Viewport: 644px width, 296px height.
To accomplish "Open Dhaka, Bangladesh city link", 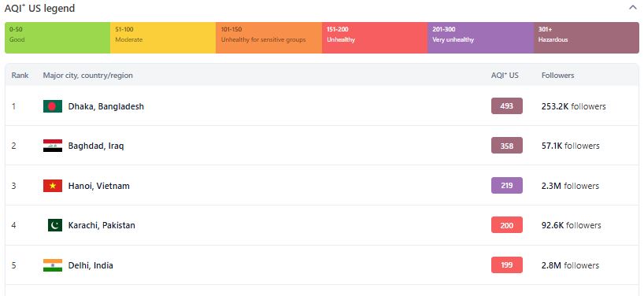I will point(106,106).
